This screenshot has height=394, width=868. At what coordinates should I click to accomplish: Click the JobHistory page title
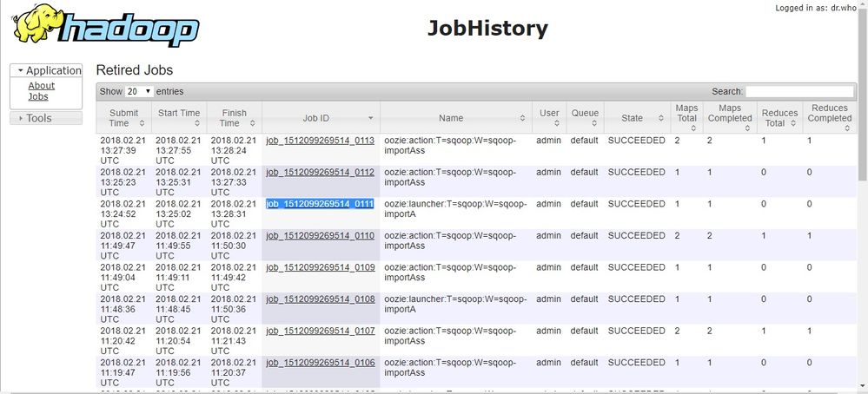tap(487, 28)
